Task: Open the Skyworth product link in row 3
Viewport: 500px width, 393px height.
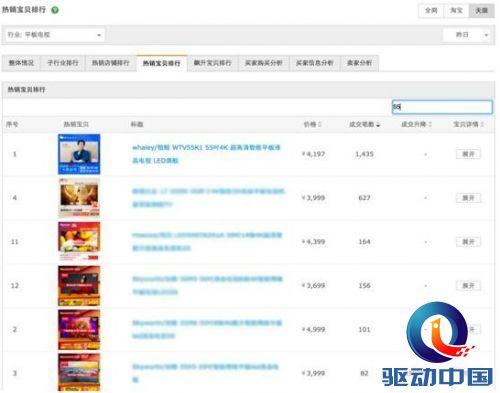Action: pos(205,373)
